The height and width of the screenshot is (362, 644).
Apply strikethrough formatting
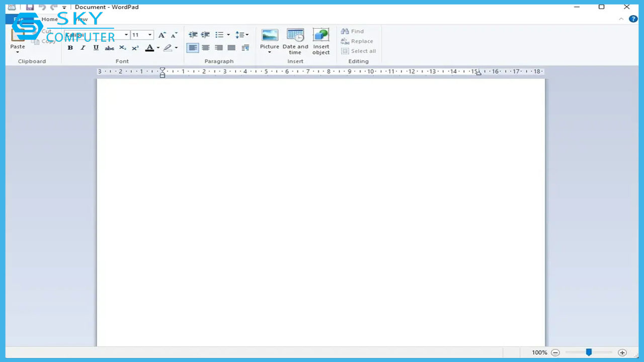coord(109,48)
